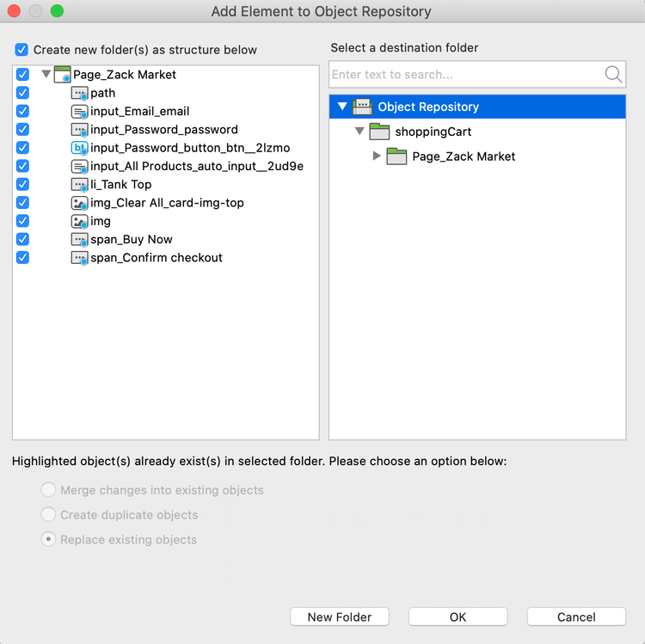Select the Replace existing objects radio button
The height and width of the screenshot is (644, 645).
tap(48, 540)
